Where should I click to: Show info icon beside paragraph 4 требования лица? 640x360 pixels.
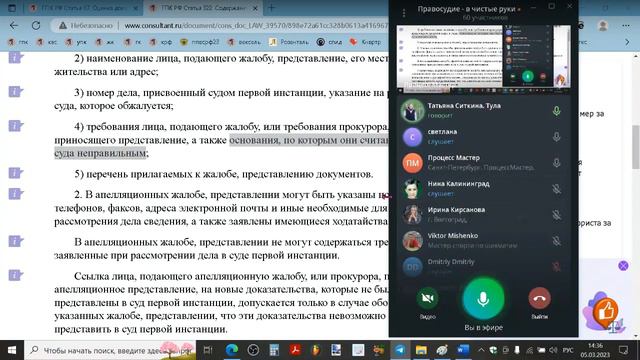tap(15, 126)
